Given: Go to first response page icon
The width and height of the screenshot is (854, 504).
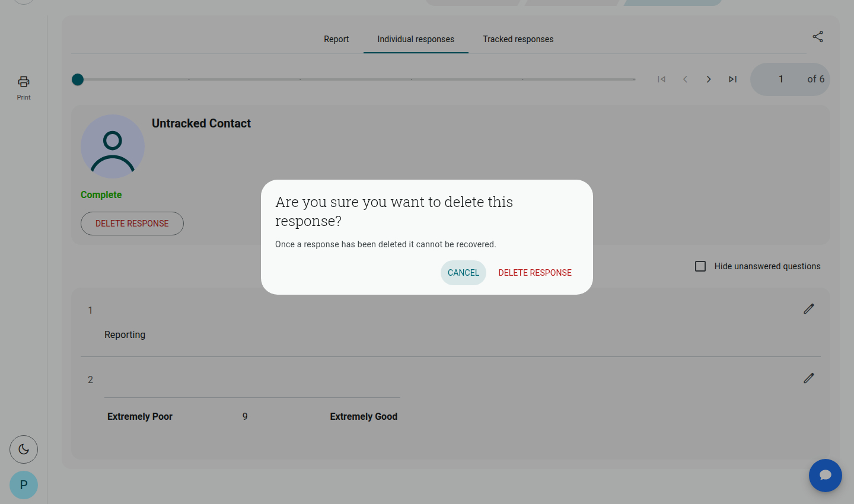Looking at the screenshot, I should point(662,79).
